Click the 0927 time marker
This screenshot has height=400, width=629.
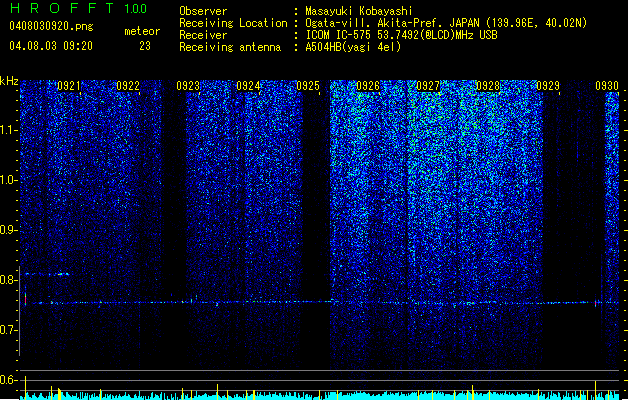point(428,85)
